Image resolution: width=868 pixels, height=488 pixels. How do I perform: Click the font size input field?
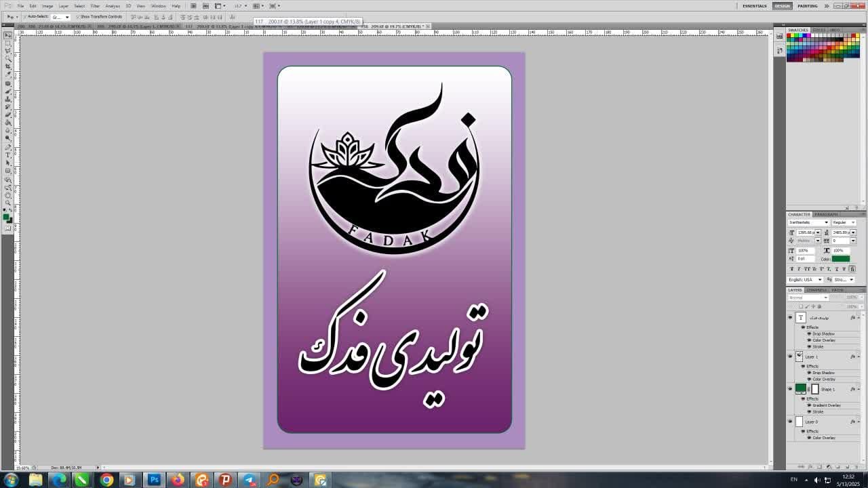(806, 232)
